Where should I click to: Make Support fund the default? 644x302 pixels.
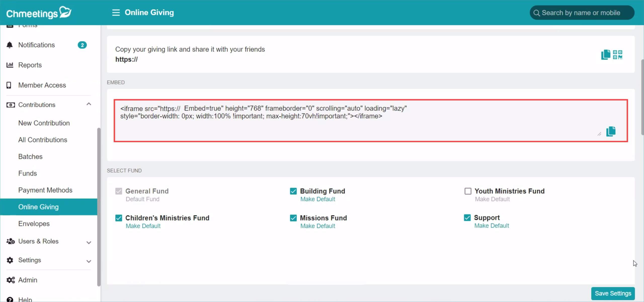point(492,226)
